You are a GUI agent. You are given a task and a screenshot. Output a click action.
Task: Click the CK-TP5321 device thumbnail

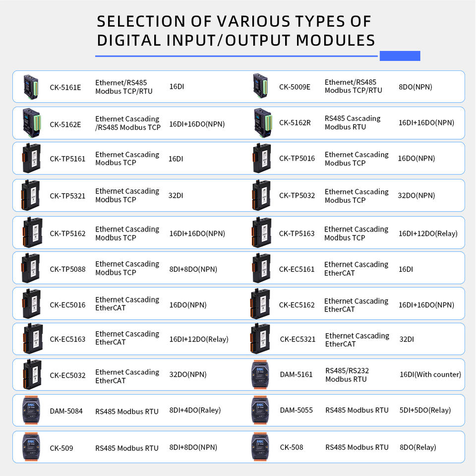pyautogui.click(x=31, y=195)
